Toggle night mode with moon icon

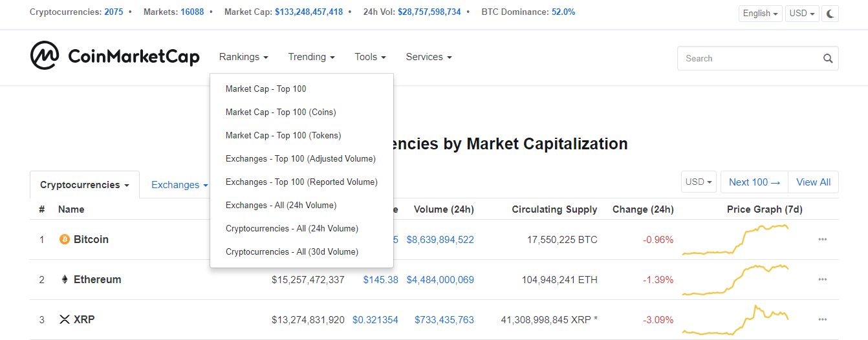point(830,14)
